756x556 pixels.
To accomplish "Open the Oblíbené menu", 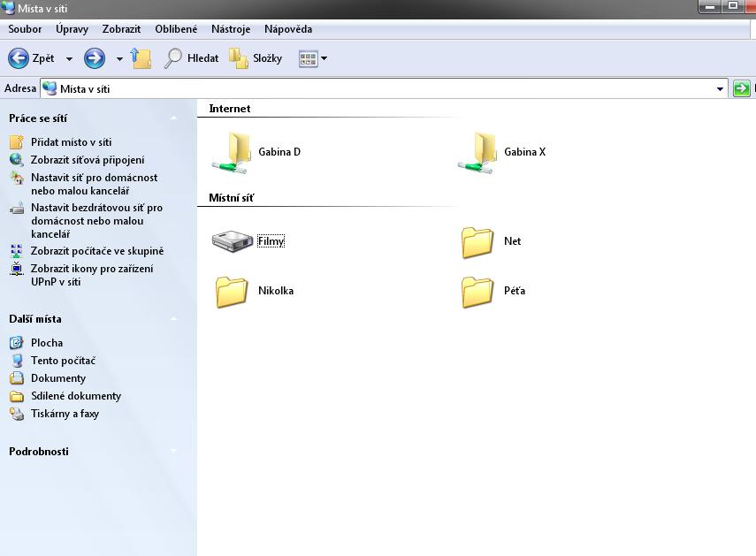I will click(176, 29).
